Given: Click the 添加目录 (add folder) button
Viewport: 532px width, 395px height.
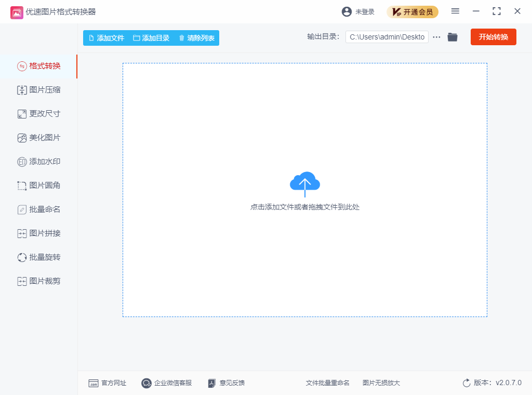Looking at the screenshot, I should coord(151,38).
